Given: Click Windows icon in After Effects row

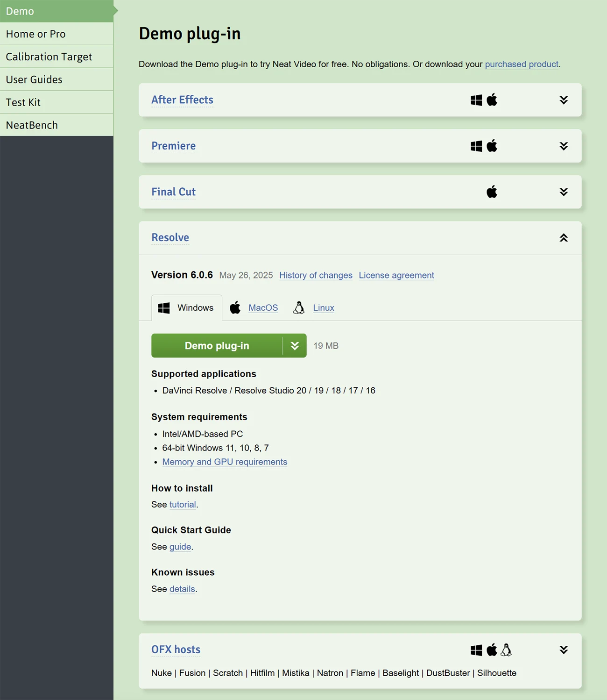Looking at the screenshot, I should 476,100.
